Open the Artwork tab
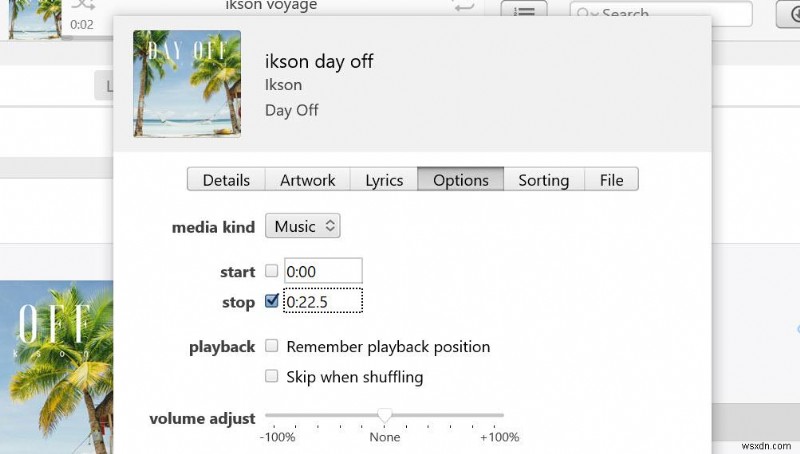Viewport: 800px width, 454px height. pyautogui.click(x=307, y=180)
